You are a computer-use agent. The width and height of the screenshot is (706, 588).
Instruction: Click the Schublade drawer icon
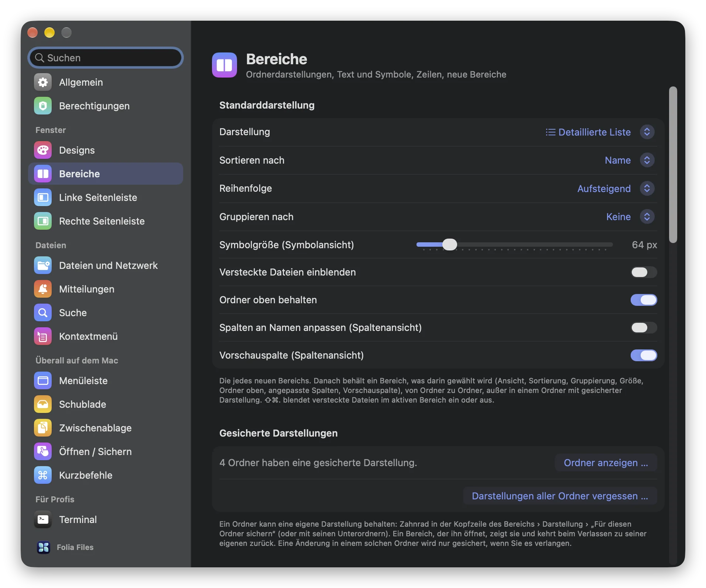[43, 404]
